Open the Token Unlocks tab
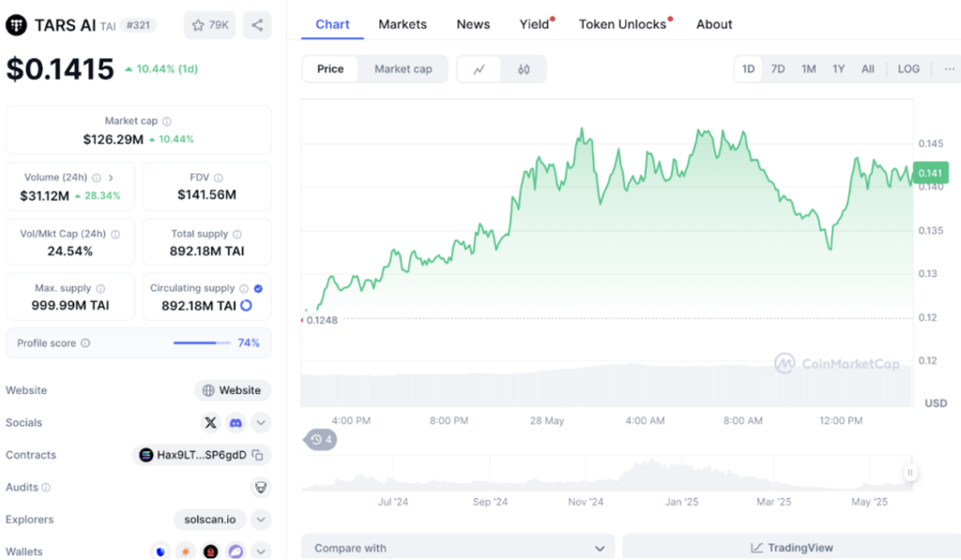The image size is (961, 560). pos(623,24)
